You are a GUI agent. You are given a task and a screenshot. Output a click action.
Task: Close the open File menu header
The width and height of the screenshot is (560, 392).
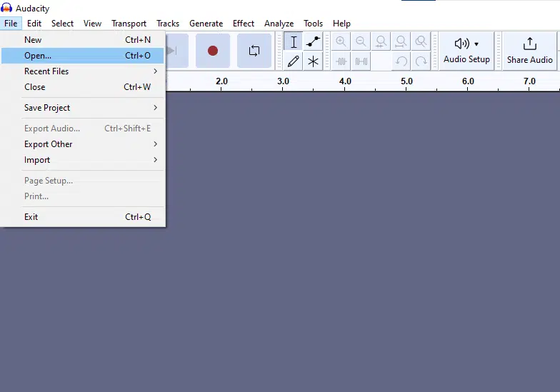point(11,23)
